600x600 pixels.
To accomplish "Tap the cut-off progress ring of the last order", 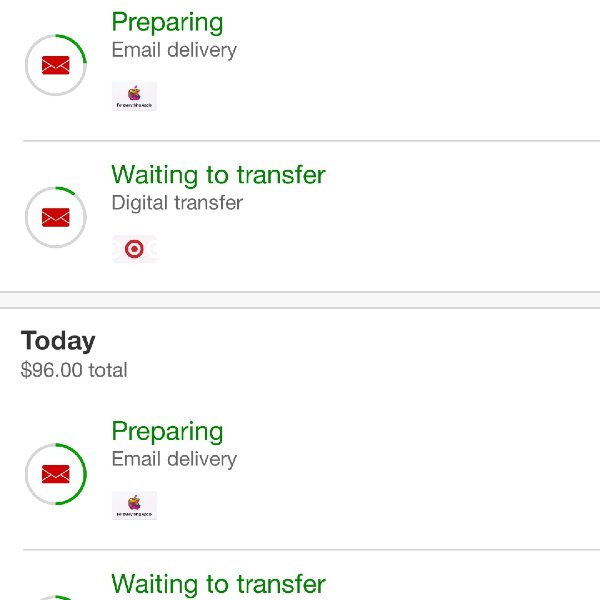I will pyautogui.click(x=56, y=597).
